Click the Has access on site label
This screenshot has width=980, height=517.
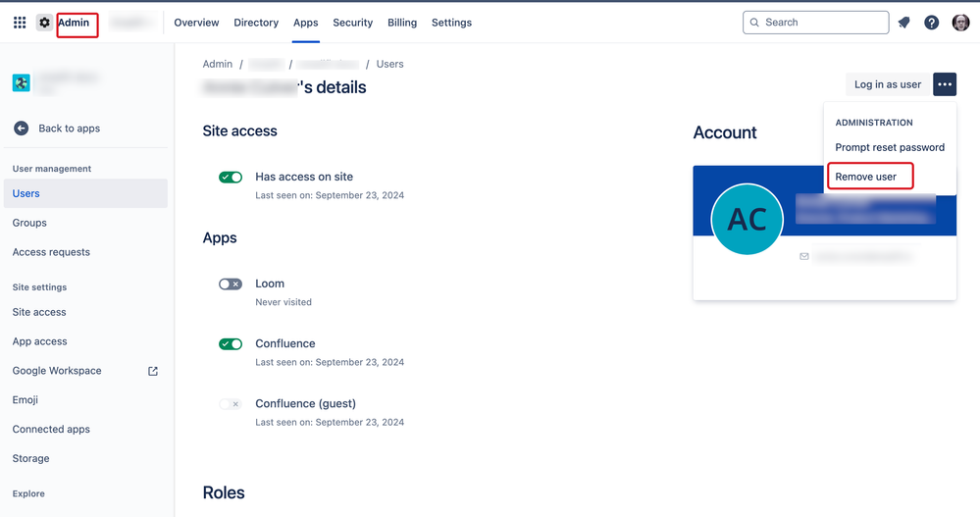tap(304, 177)
